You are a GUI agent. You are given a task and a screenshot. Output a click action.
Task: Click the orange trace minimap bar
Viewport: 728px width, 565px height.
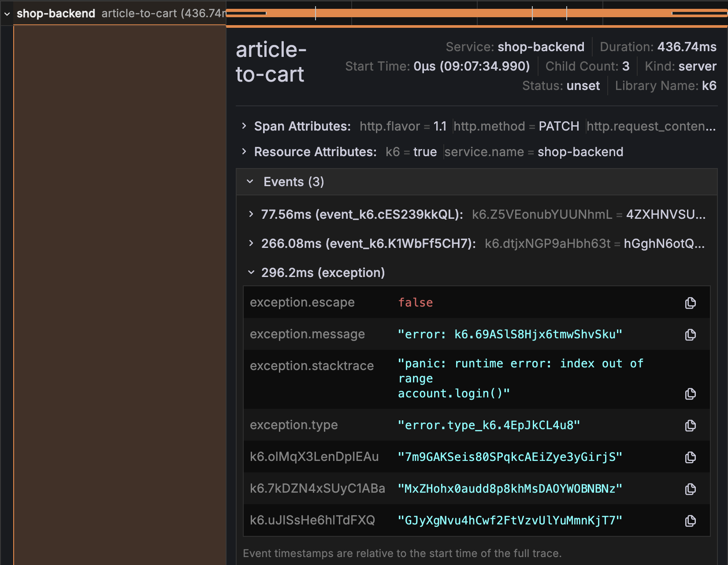(476, 13)
